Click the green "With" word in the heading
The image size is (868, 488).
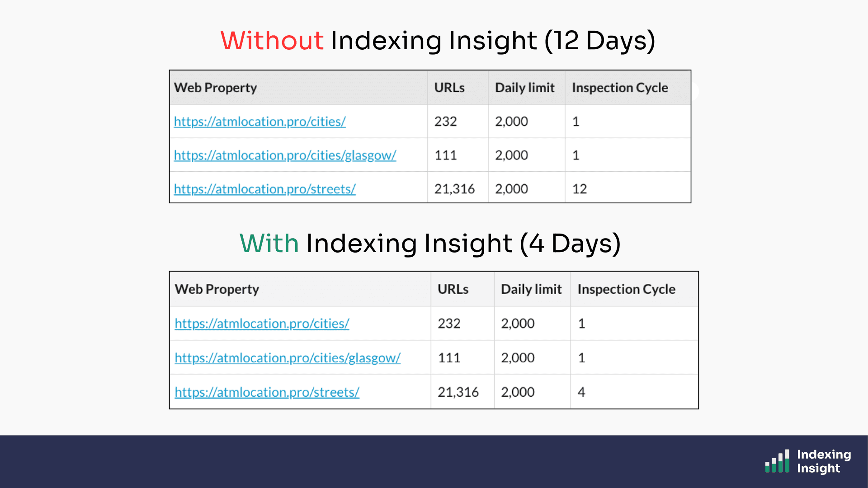pos(269,244)
